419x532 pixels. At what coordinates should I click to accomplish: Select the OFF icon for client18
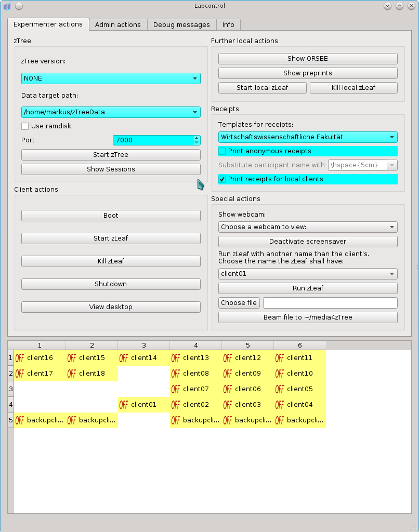(x=72, y=374)
